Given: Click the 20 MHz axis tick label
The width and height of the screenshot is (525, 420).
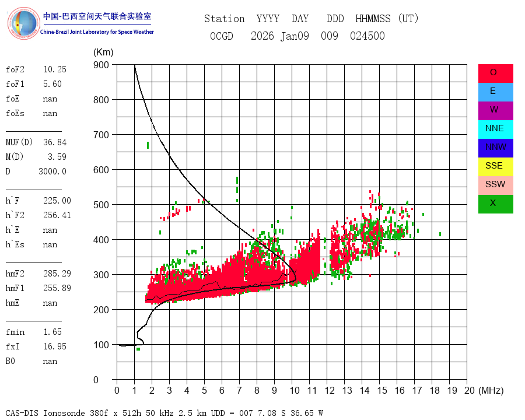Looking at the screenshot, I should click(470, 390).
